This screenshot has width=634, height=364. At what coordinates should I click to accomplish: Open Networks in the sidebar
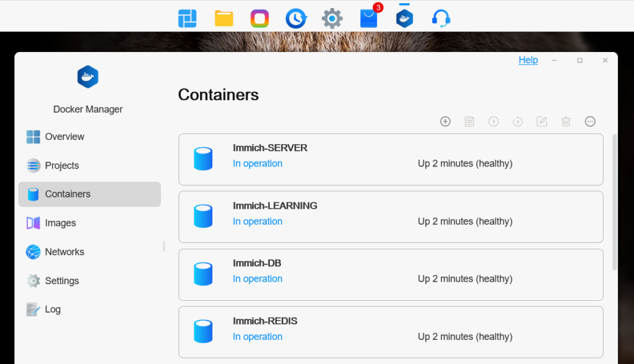pyautogui.click(x=64, y=252)
